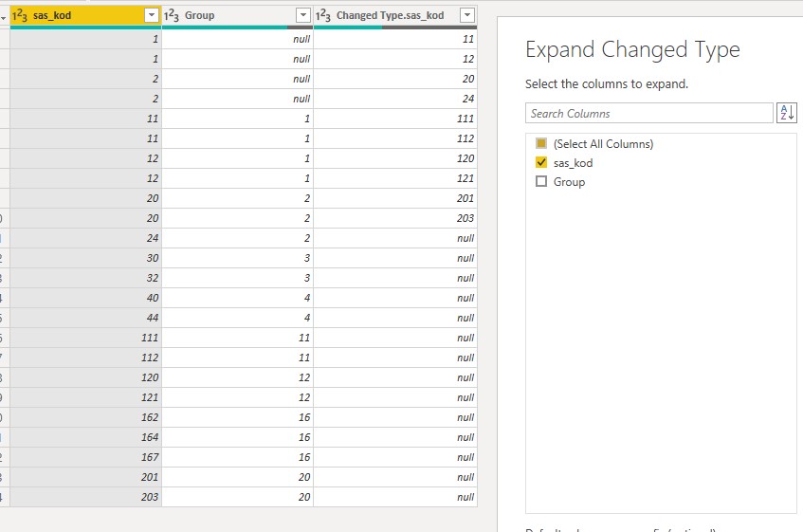Click sas_kod cell with value 32
803x532 pixels.
point(85,278)
